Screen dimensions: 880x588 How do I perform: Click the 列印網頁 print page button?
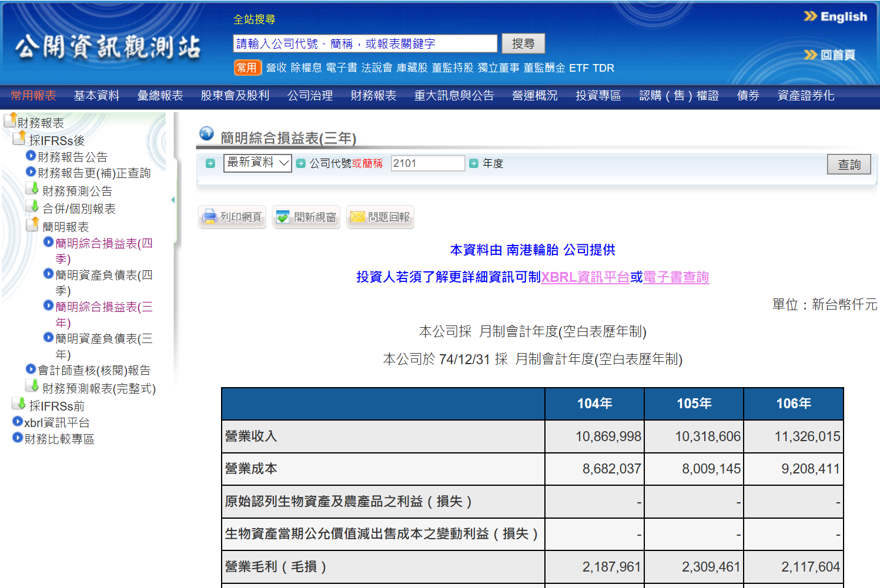[x=232, y=217]
